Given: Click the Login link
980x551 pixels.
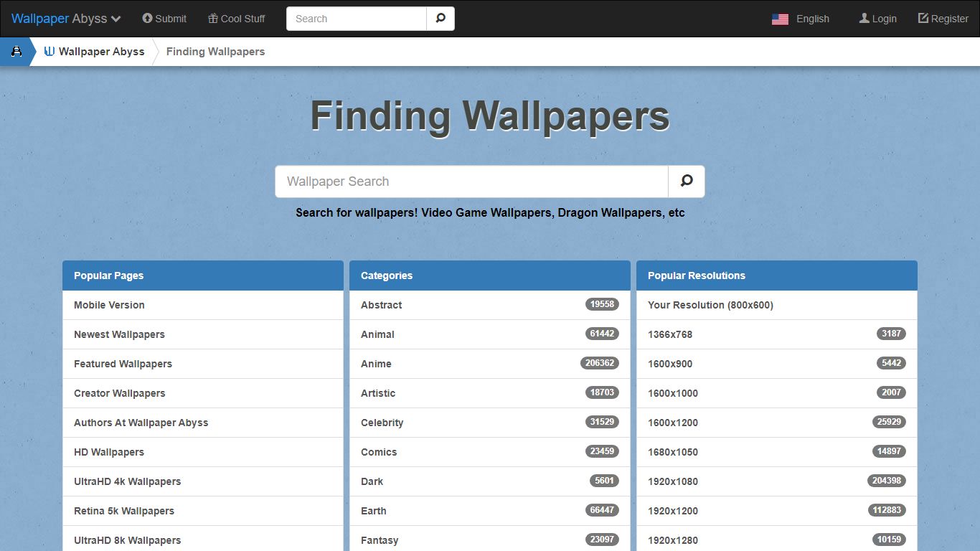Looking at the screenshot, I should pos(878,19).
